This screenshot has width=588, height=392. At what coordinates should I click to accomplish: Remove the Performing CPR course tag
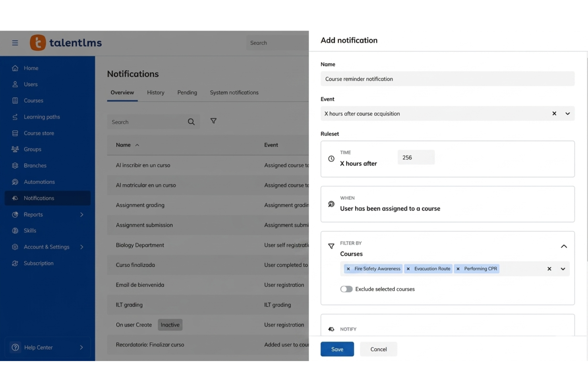(x=458, y=269)
